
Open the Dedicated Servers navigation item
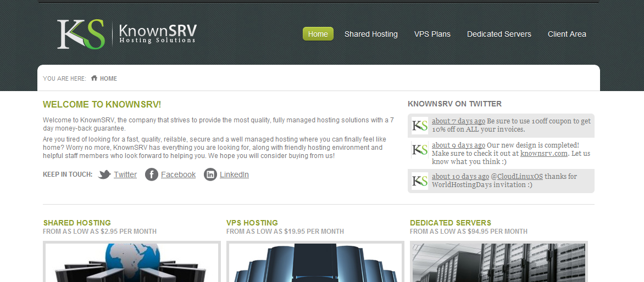click(x=499, y=34)
